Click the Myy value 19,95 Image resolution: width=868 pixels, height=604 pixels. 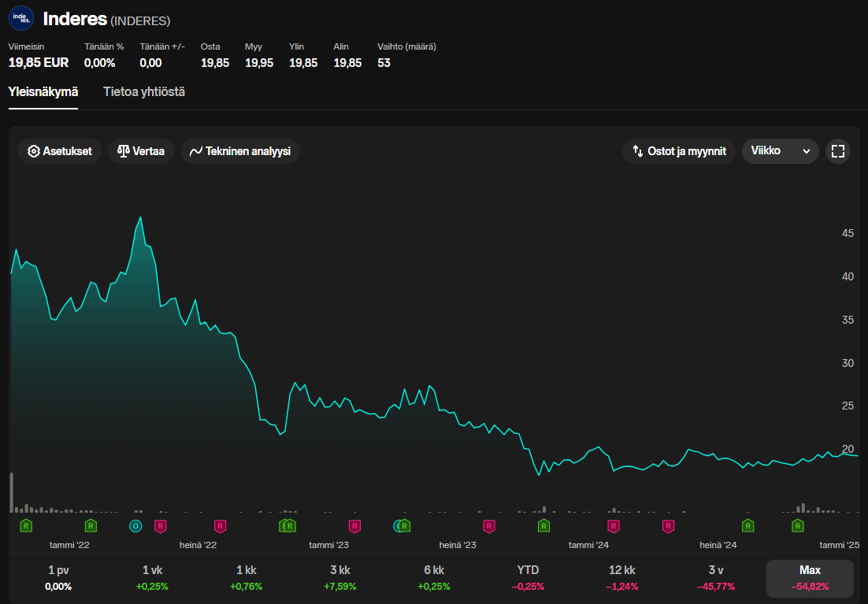(259, 63)
